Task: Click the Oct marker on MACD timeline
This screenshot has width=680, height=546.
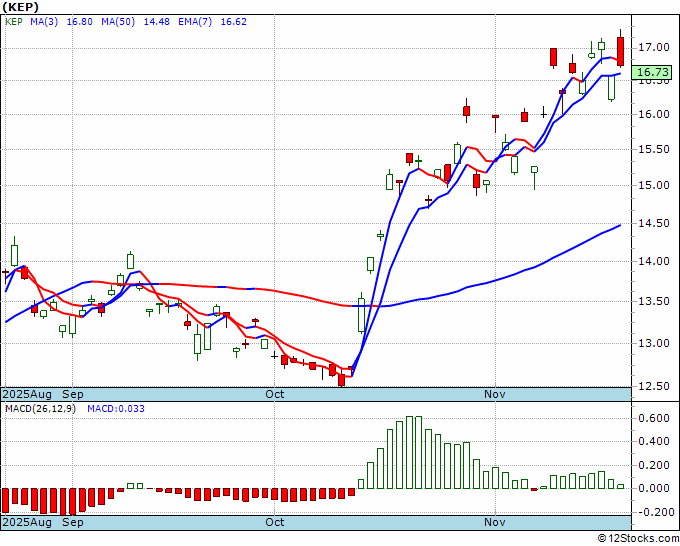Action: point(275,522)
